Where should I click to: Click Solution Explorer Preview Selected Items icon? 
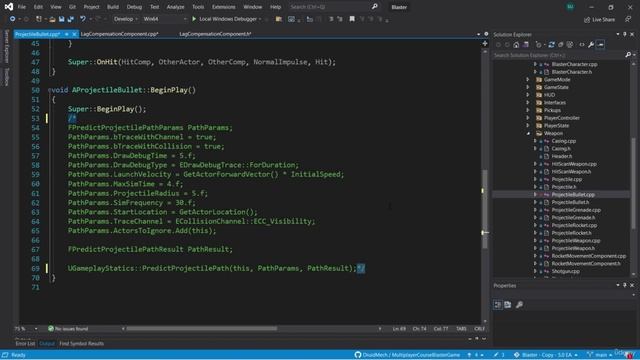pos(600,44)
